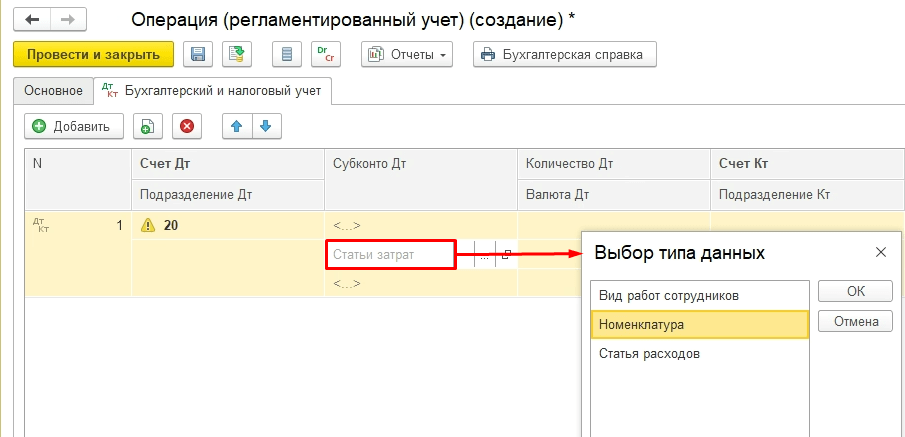
Task: Click the back navigation arrow
Action: click(x=32, y=20)
